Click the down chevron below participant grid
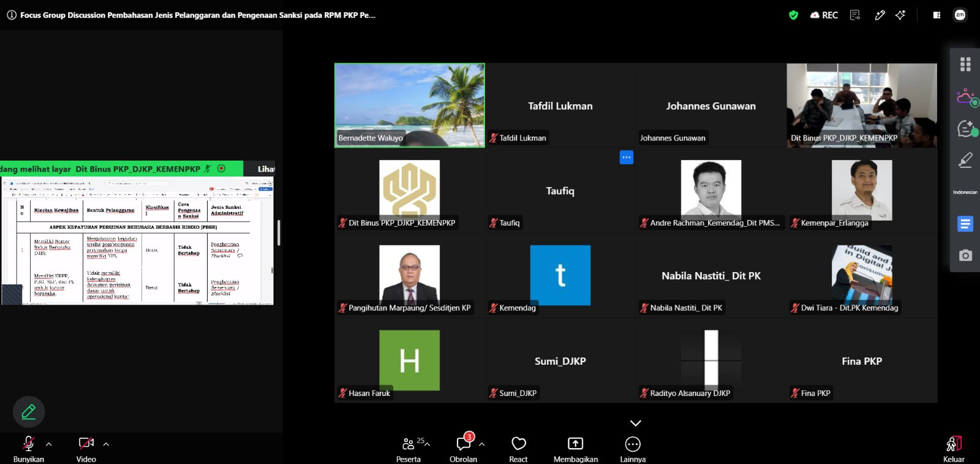Screen dimensions: 980x464 pyautogui.click(x=636, y=423)
